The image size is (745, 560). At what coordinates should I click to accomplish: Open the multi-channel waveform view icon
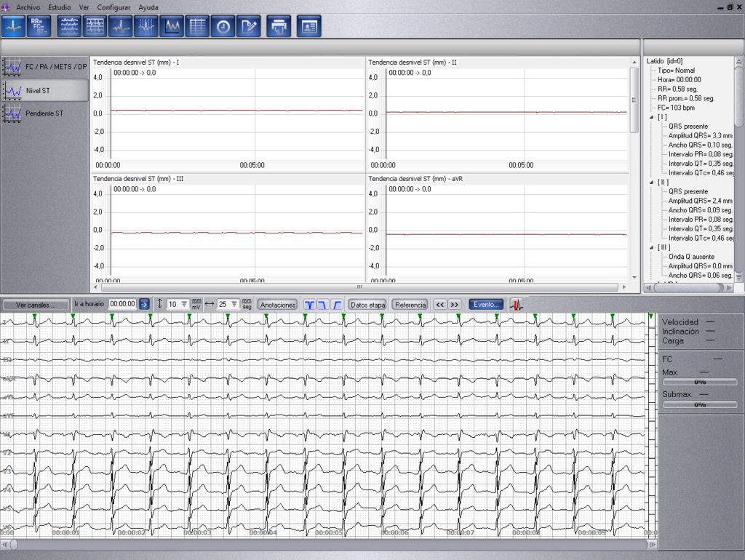coord(69,26)
